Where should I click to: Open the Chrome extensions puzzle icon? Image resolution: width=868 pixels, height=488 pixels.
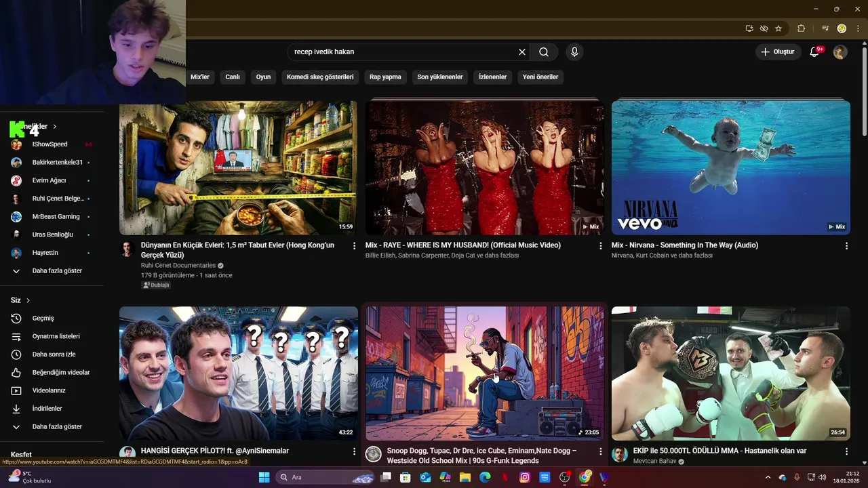801,28
